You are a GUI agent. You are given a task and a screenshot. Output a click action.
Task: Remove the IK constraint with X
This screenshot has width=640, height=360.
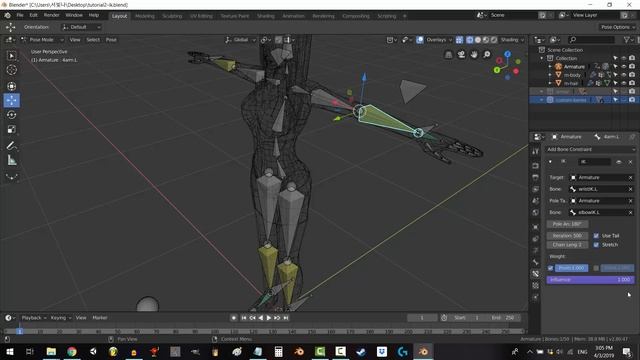coord(630,162)
